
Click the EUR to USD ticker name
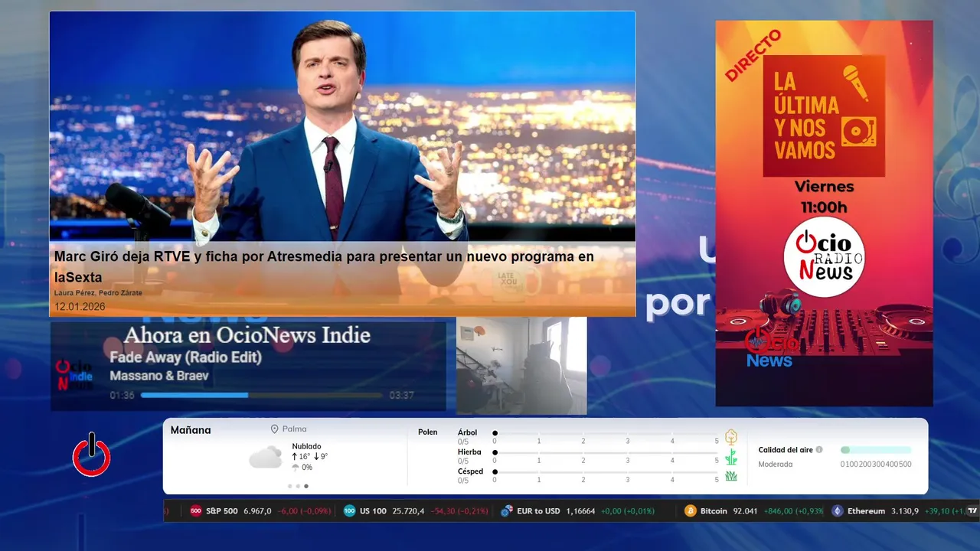click(538, 511)
